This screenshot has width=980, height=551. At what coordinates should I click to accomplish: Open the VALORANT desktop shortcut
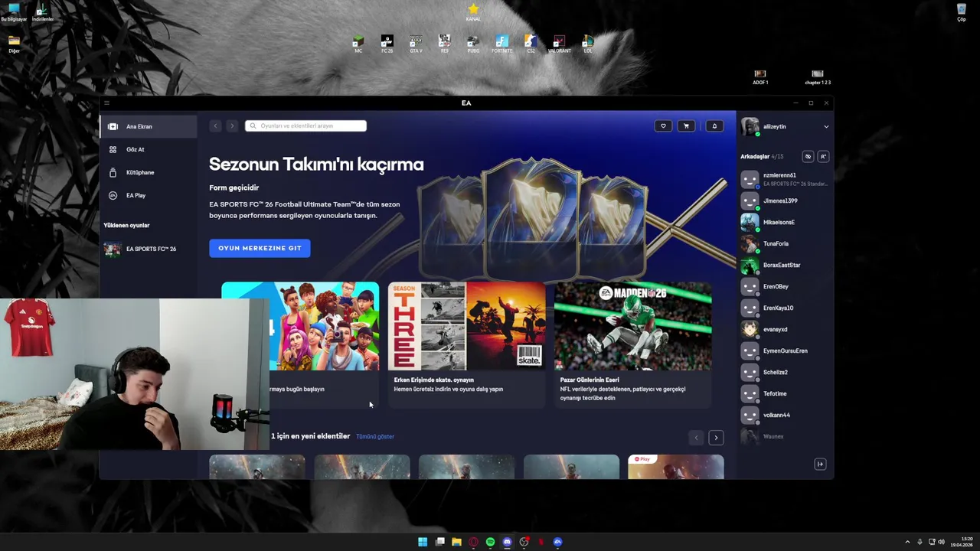[559, 44]
